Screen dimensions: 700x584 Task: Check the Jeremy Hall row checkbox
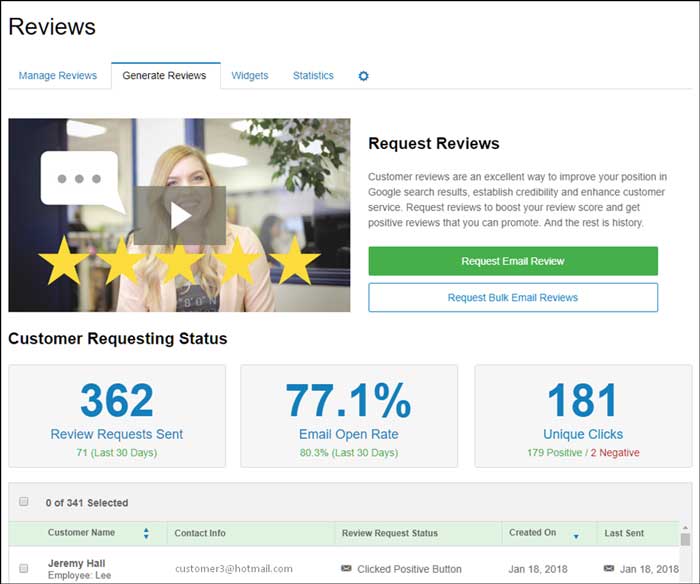[x=24, y=568]
